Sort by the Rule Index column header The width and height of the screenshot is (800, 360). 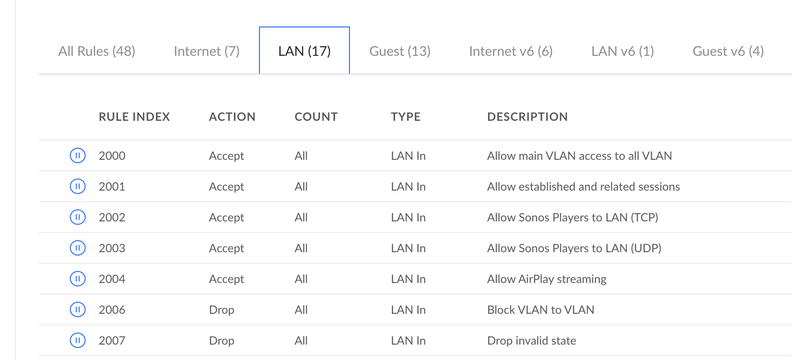click(x=134, y=117)
